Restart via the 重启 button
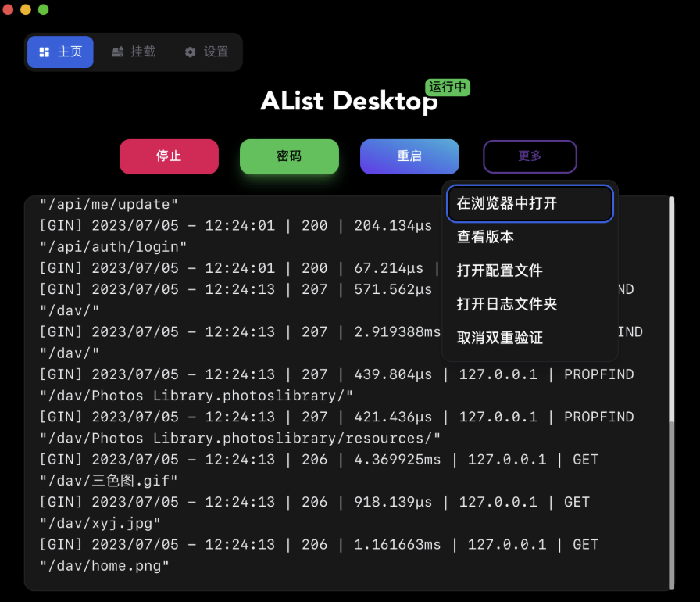The height and width of the screenshot is (602, 700). pos(409,156)
